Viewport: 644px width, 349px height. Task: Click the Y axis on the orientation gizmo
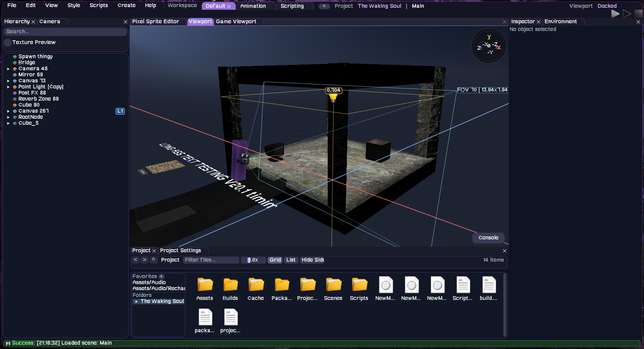click(x=489, y=37)
